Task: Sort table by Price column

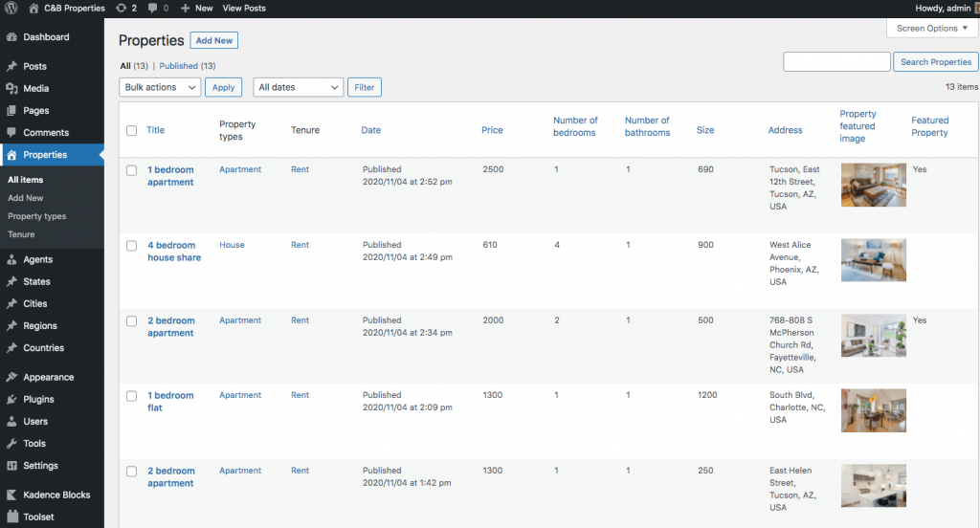Action: [492, 130]
